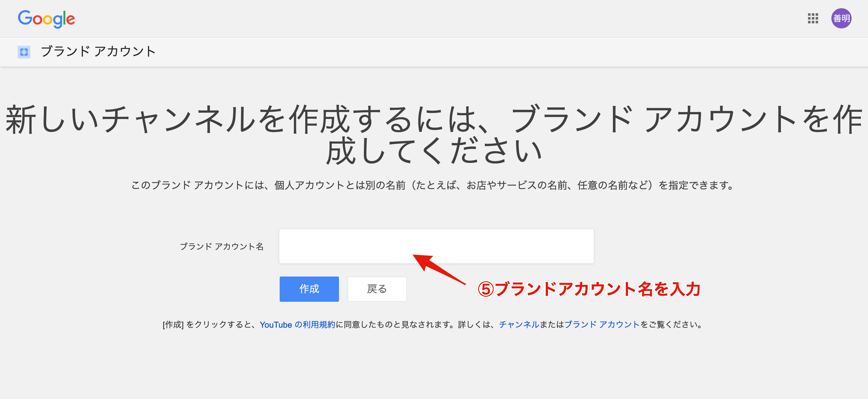Open the Google apps grid menu

[813, 19]
